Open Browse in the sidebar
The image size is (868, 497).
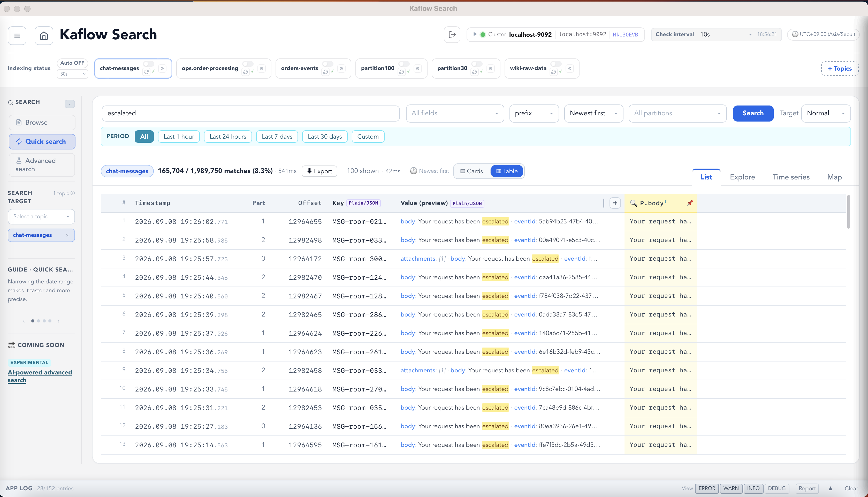pos(42,123)
